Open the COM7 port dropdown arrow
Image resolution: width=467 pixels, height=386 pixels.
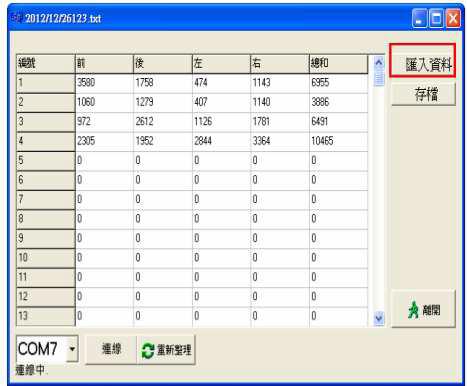72,349
